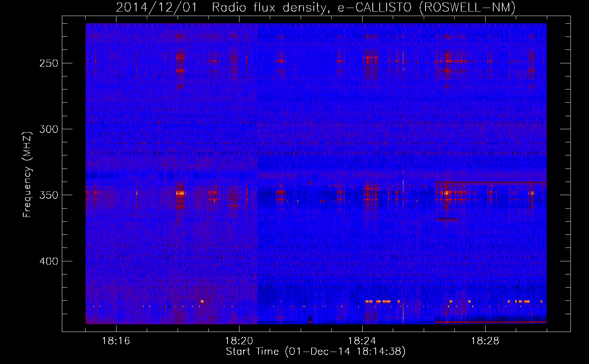Click the 'Start Time (01-Dec-14 18:14:38)' label

tap(316, 352)
